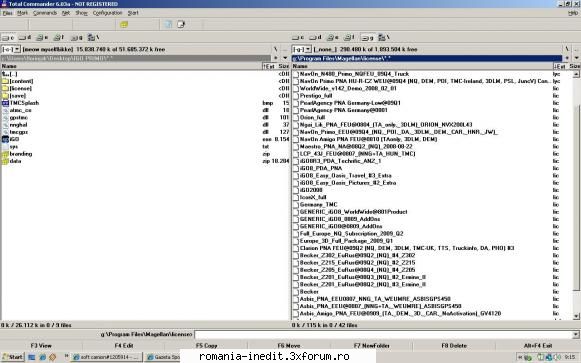The image size is (581, 363).
Task: Click the F4 Edit button
Action: 124,346
